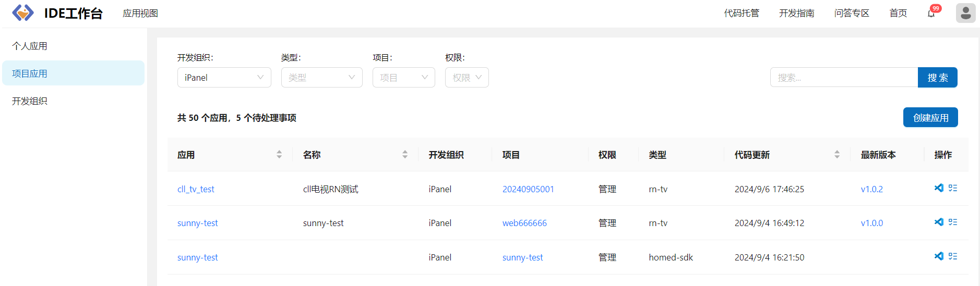The height and width of the screenshot is (286, 980).
Task: Click task list icon in web666666 row
Action: pyautogui.click(x=953, y=222)
